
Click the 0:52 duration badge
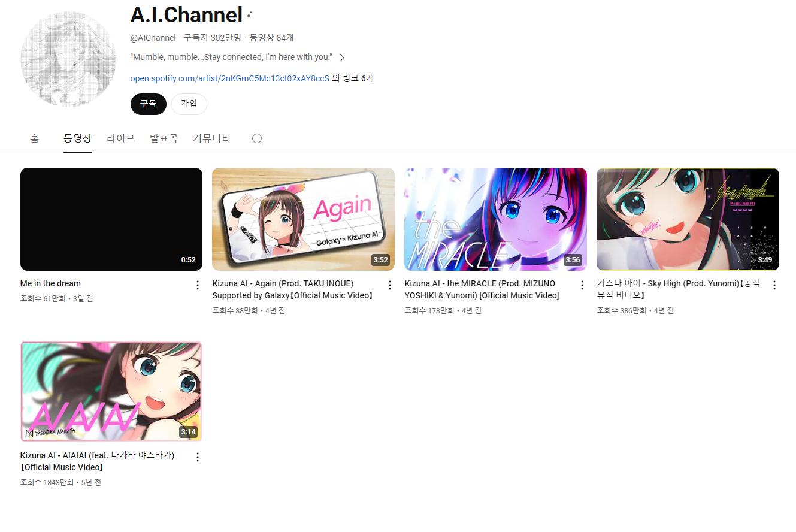pos(189,260)
